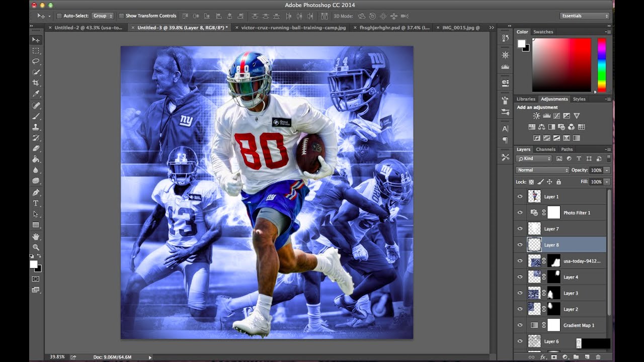The width and height of the screenshot is (644, 362).
Task: Add a Photo Filter adjustment
Action: [x=561, y=127]
